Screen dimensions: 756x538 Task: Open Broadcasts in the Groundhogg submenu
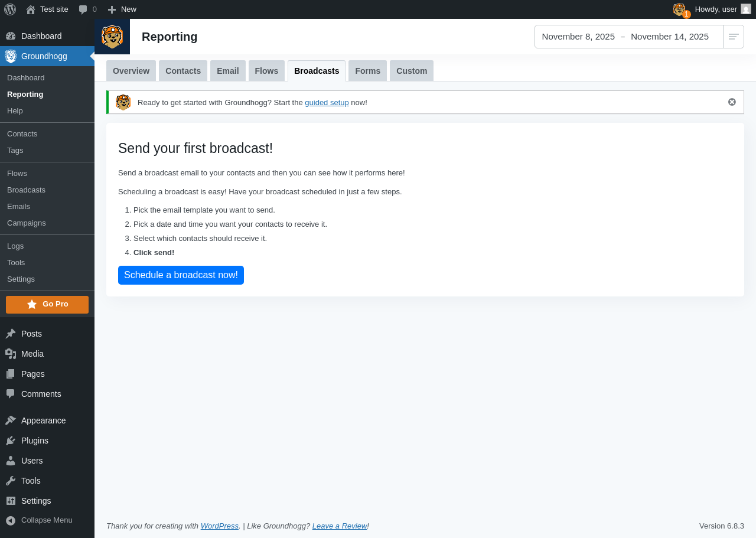[x=26, y=190]
